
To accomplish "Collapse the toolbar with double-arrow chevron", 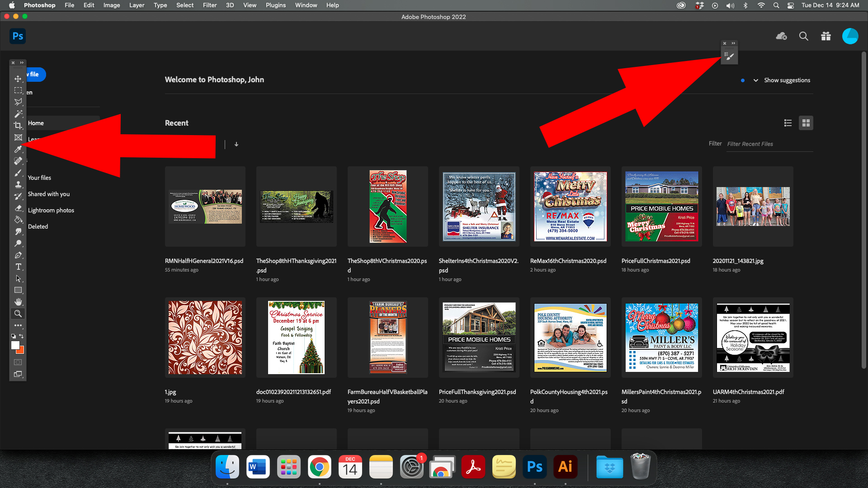I will click(21, 62).
